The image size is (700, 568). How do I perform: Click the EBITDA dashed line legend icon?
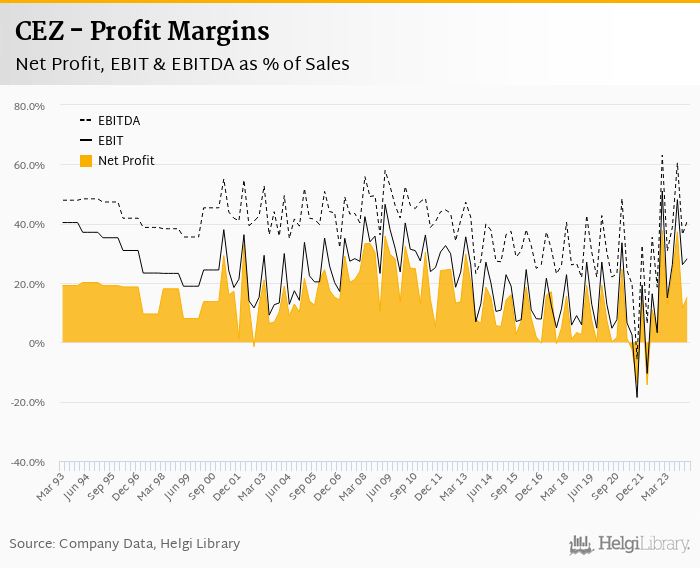coord(85,121)
